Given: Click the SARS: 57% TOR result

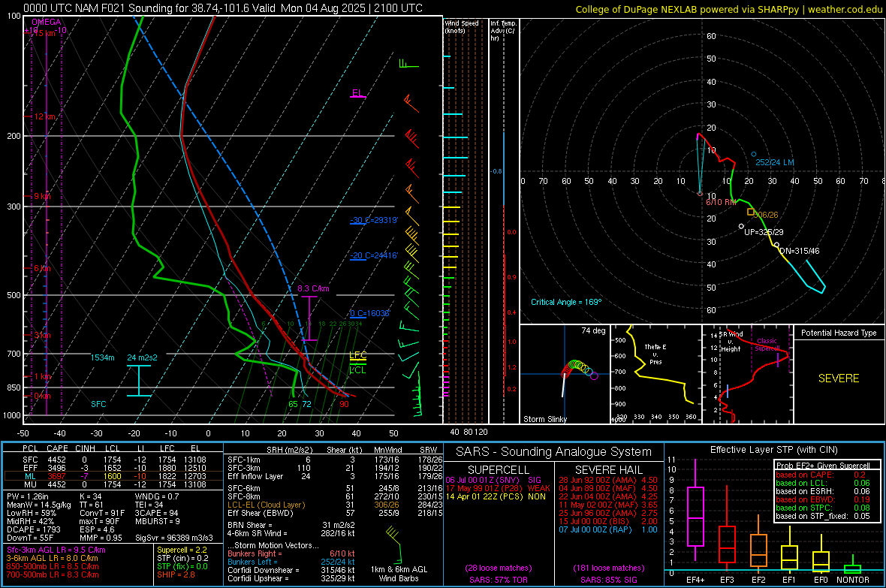Looking at the screenshot, I should pos(498,580).
